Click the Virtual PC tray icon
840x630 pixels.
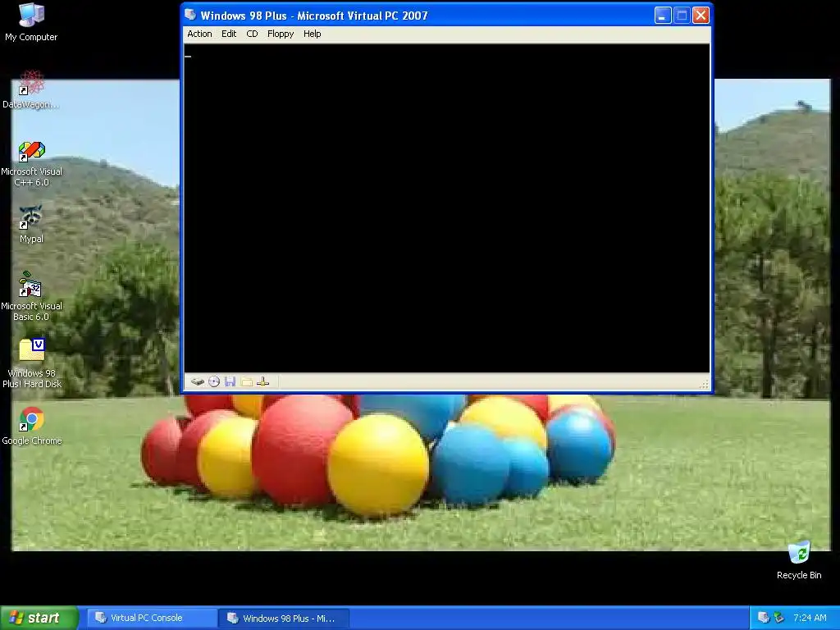(x=764, y=618)
